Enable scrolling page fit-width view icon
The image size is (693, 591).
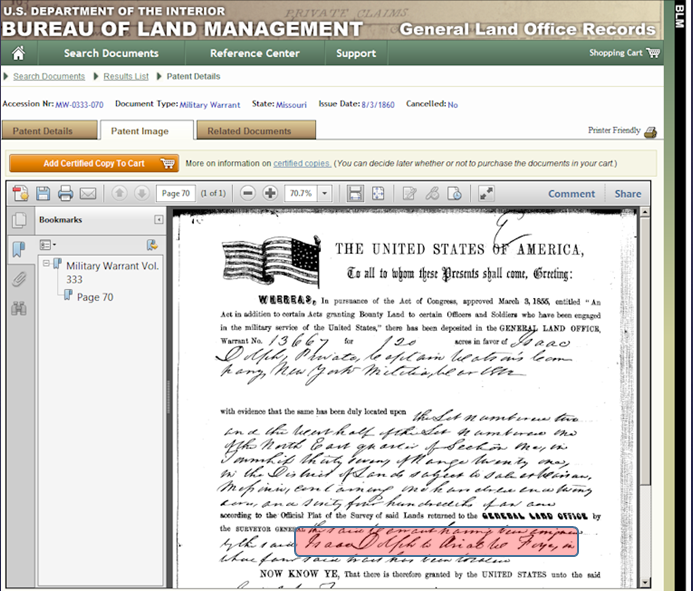coord(355,193)
